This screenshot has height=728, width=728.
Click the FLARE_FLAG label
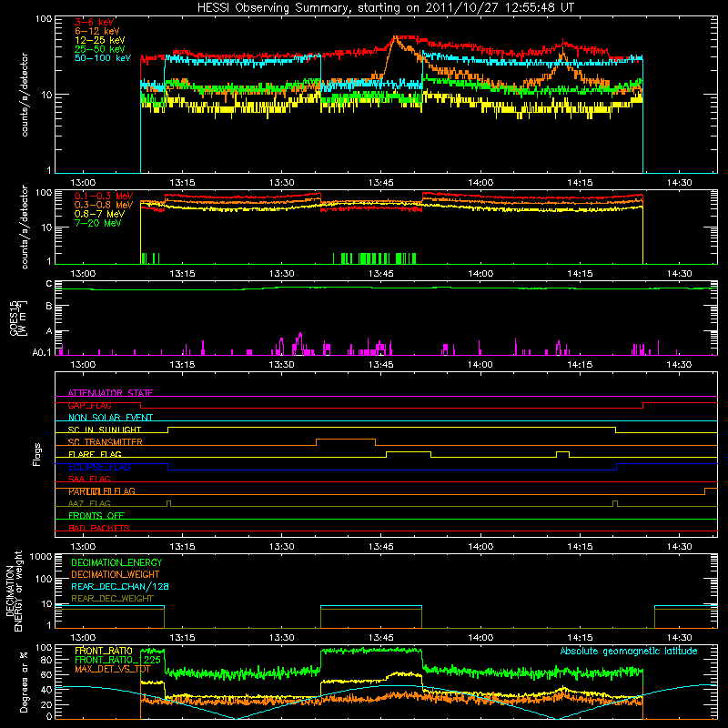[95, 454]
